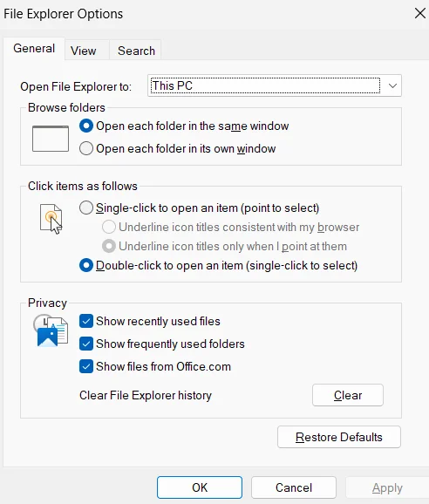Expand the Open File Explorer to dropdown arrow
The height and width of the screenshot is (504, 429).
392,85
